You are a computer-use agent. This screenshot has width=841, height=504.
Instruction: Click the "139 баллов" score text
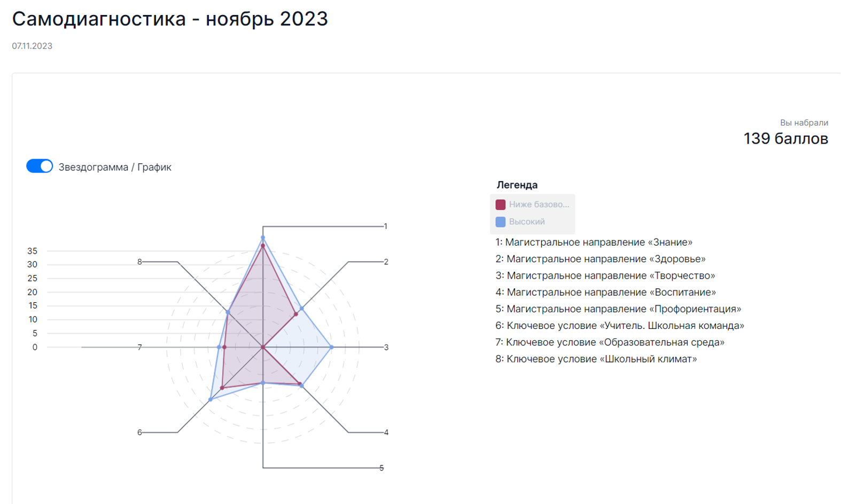coord(785,139)
